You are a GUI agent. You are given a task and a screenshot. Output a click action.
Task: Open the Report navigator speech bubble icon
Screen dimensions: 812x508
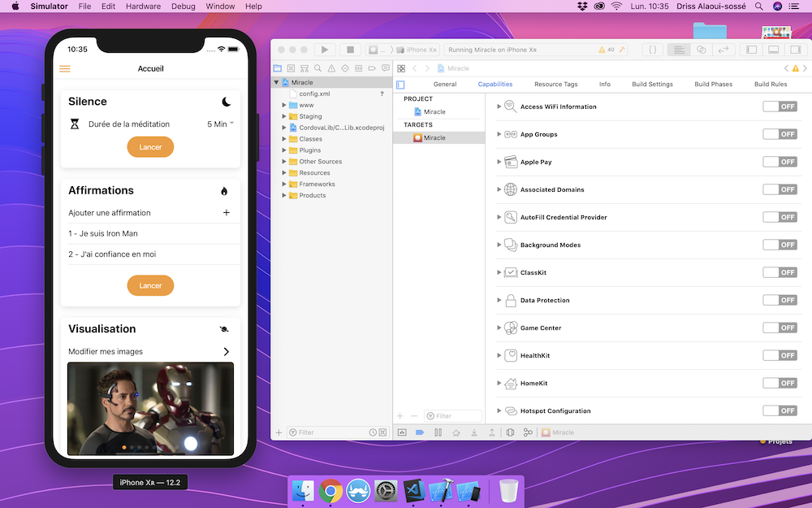[385, 68]
